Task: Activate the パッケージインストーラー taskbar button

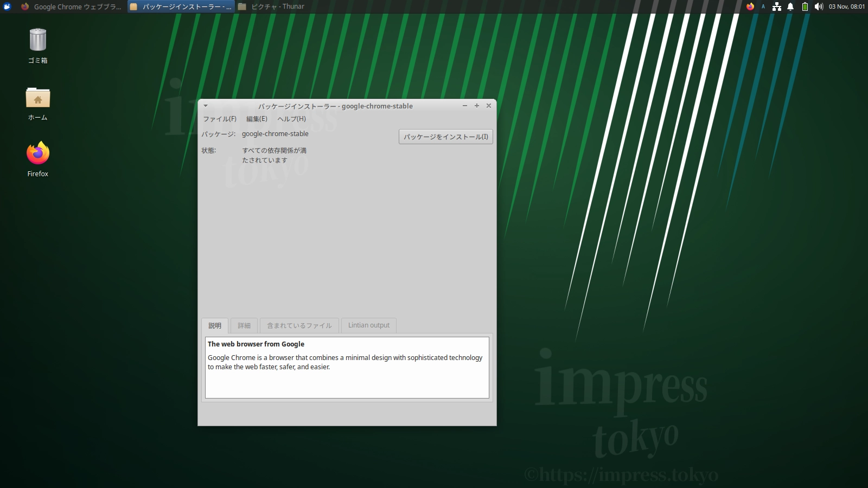Action: 181,7
